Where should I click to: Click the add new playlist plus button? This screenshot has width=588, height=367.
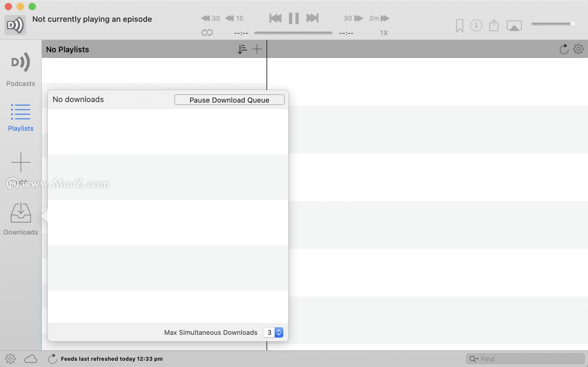[257, 49]
